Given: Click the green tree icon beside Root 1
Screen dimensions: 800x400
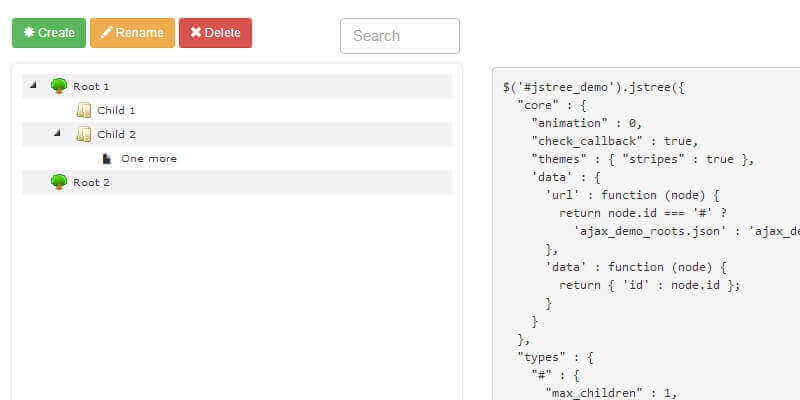Looking at the screenshot, I should point(59,86).
